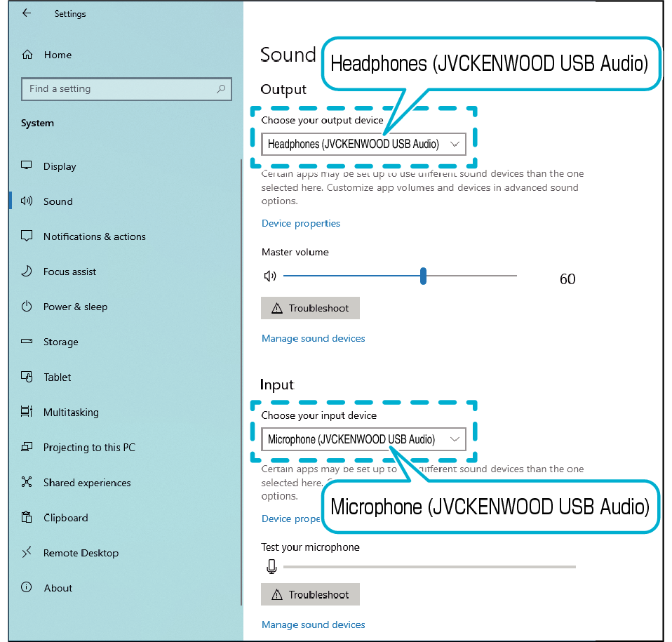The height and width of the screenshot is (642, 672).
Task: Select Multitasking in the sidebar
Action: pyautogui.click(x=71, y=413)
